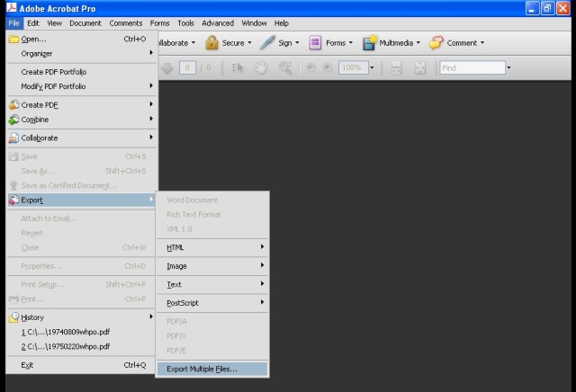Click the Adobe Acrobat title bar logo

(12, 8)
